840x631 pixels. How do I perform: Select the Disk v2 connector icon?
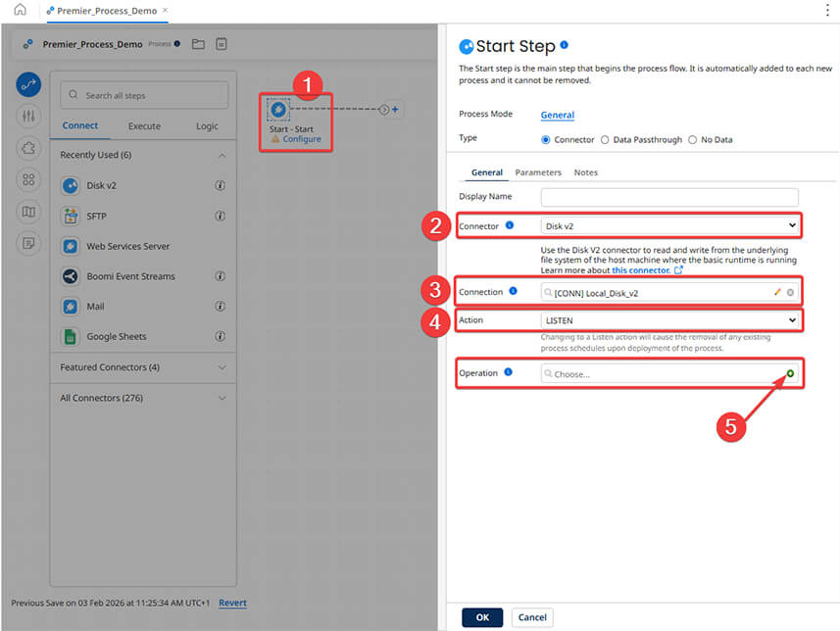[70, 185]
